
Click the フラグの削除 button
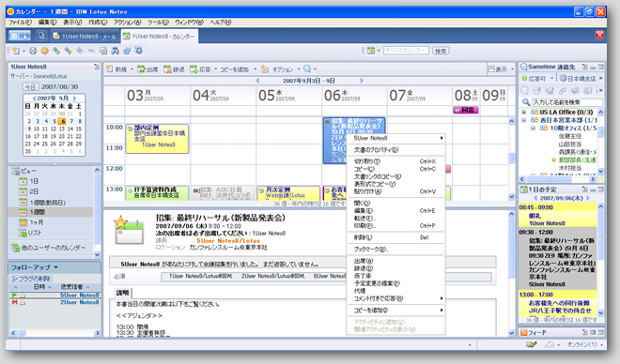pyautogui.click(x=31, y=279)
